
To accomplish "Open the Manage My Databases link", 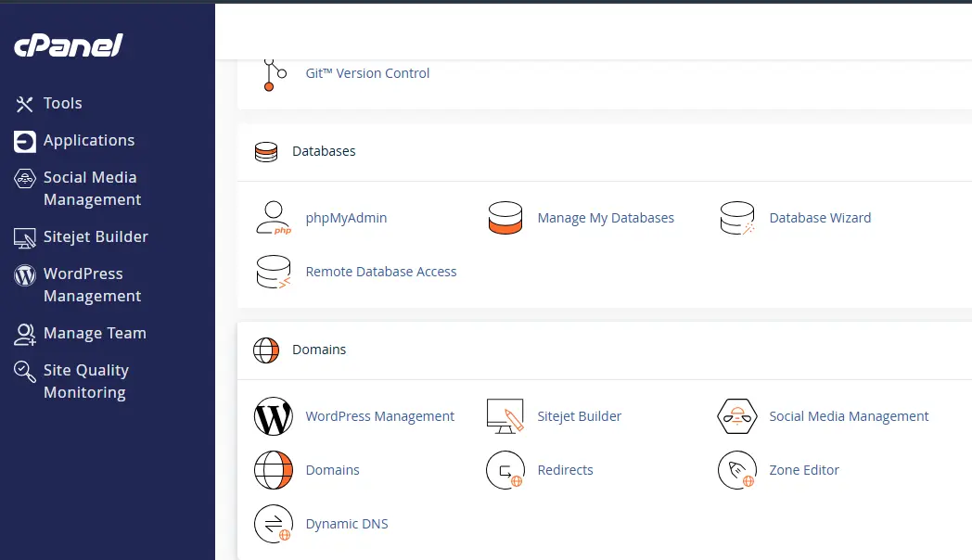I will point(606,218).
